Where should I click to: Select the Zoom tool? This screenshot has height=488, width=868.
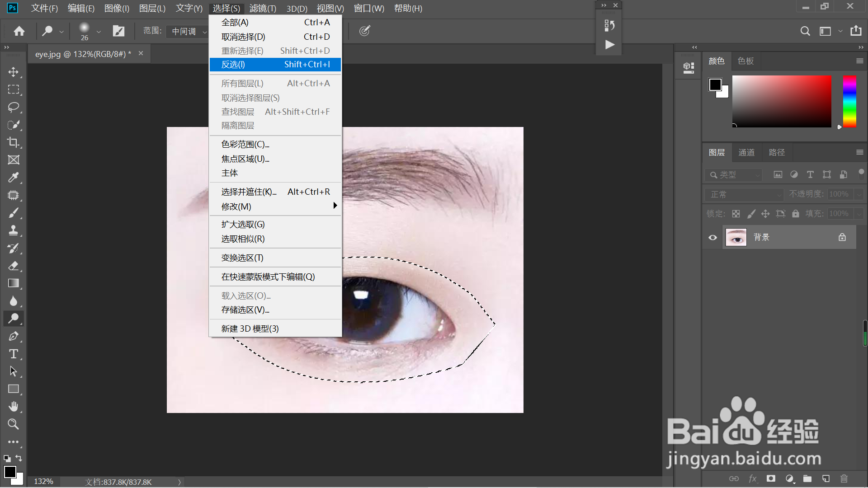click(14, 424)
